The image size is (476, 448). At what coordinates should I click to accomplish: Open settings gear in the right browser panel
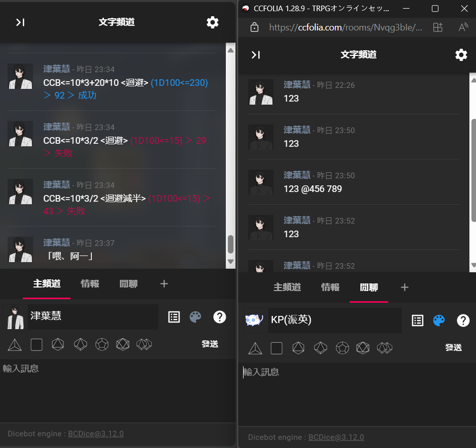461,55
